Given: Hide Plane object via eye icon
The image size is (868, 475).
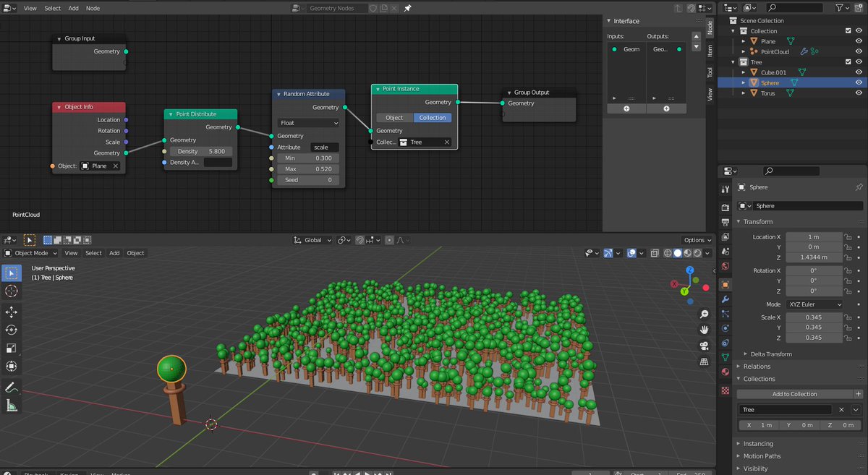Looking at the screenshot, I should [x=859, y=41].
